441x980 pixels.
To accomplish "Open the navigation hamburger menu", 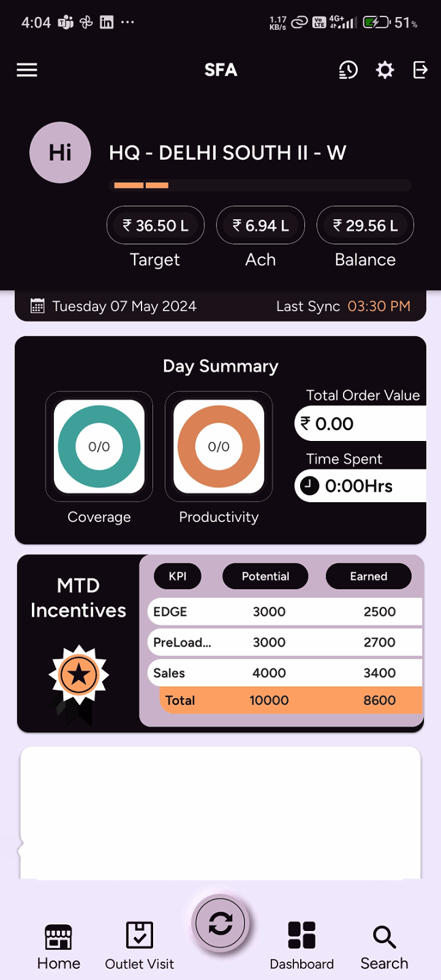I will [27, 69].
